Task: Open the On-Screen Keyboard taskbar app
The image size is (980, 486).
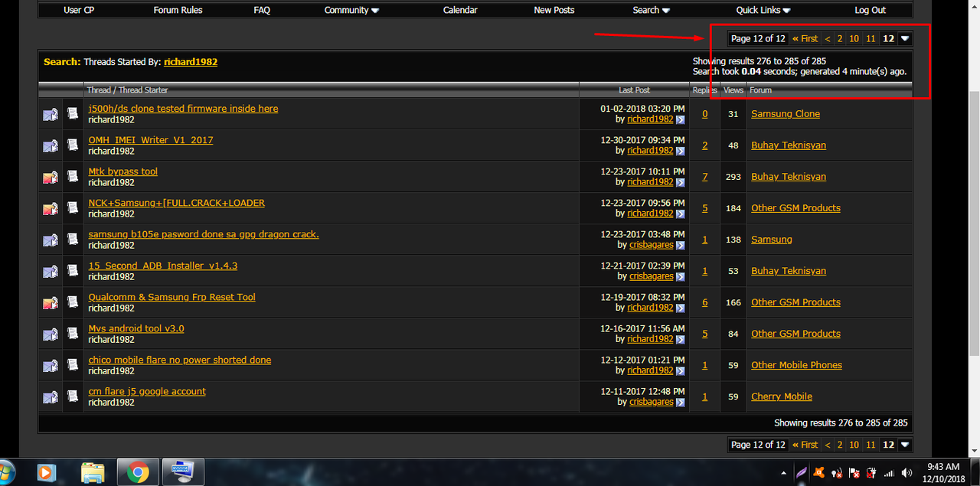Action: click(184, 472)
